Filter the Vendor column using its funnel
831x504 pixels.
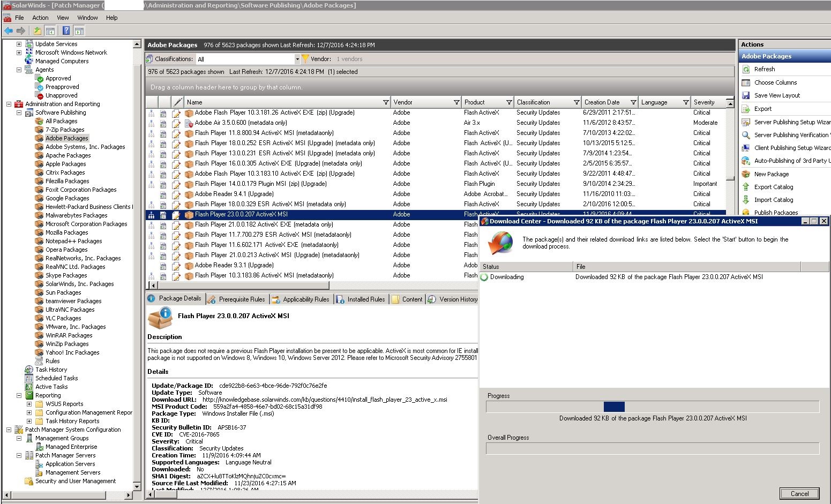pos(456,102)
